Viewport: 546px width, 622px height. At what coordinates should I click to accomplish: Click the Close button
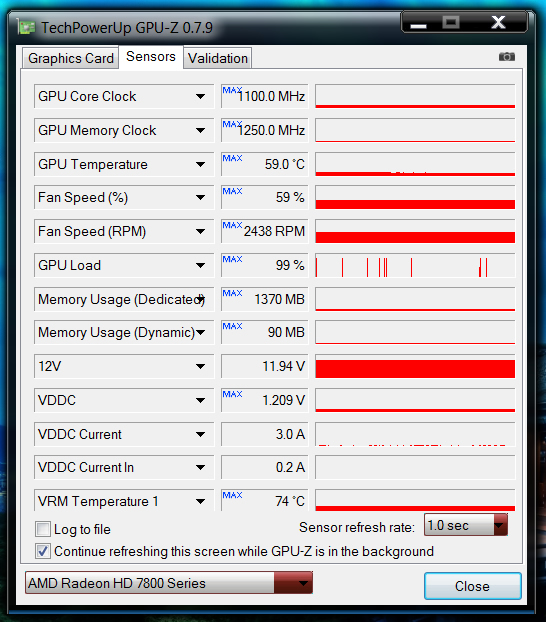[473, 586]
